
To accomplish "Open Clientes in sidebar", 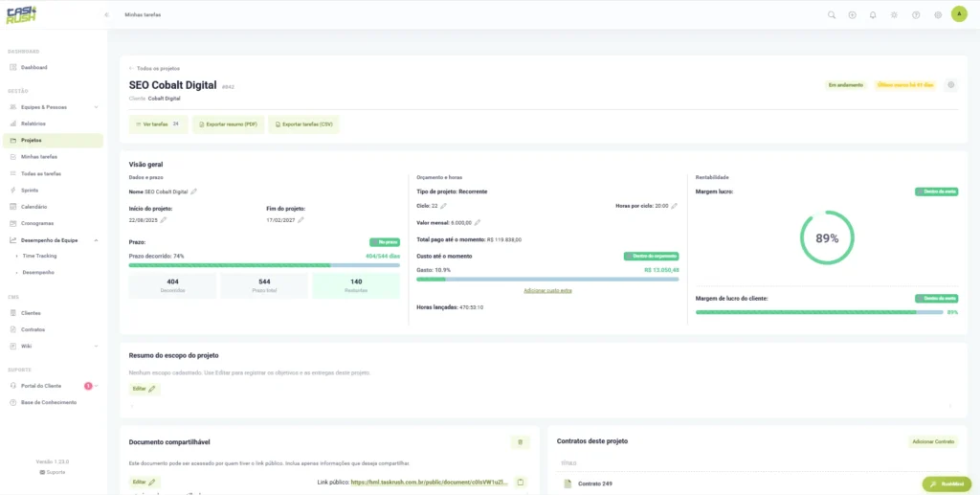I will [x=54, y=313].
